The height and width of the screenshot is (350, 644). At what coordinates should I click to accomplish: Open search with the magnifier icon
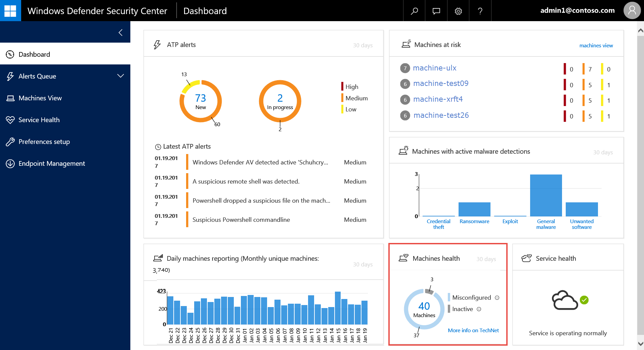click(x=414, y=11)
